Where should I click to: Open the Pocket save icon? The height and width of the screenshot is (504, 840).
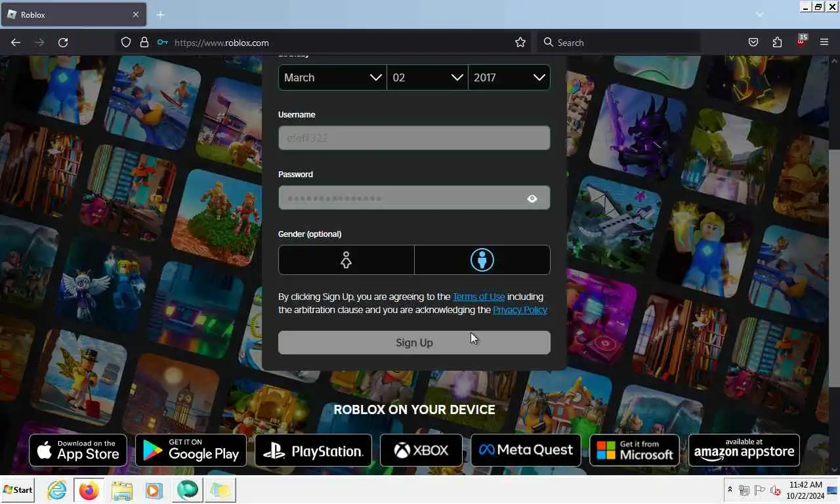753,43
